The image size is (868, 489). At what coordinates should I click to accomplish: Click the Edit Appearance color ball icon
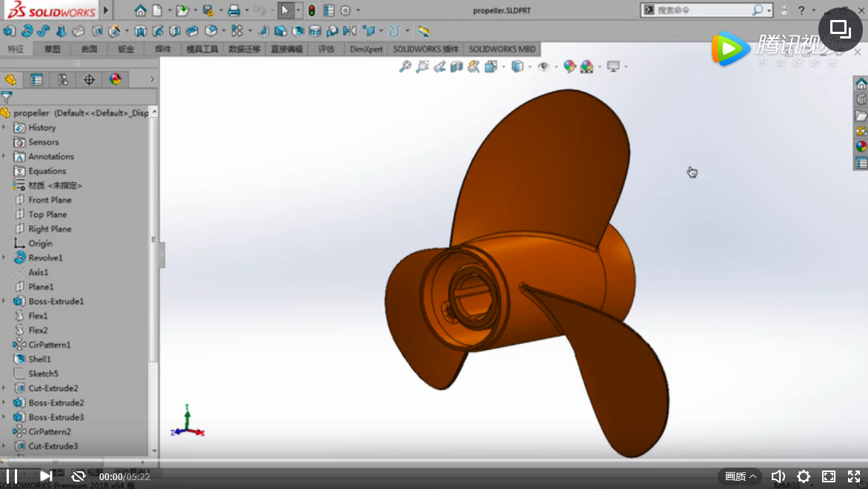coord(570,67)
